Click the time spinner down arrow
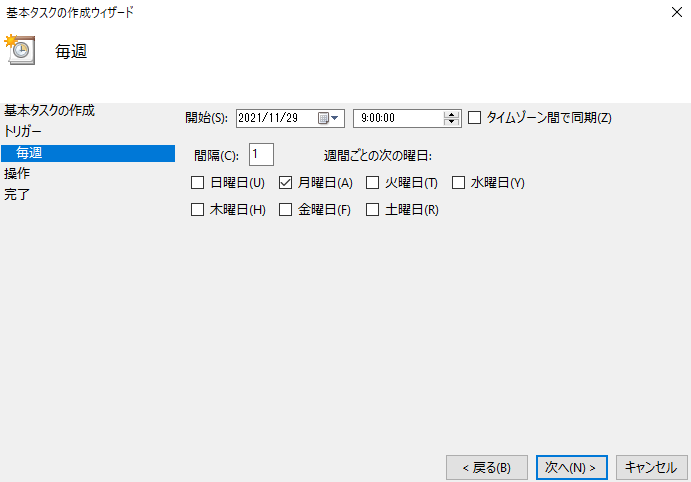The width and height of the screenshot is (691, 482). 451,122
